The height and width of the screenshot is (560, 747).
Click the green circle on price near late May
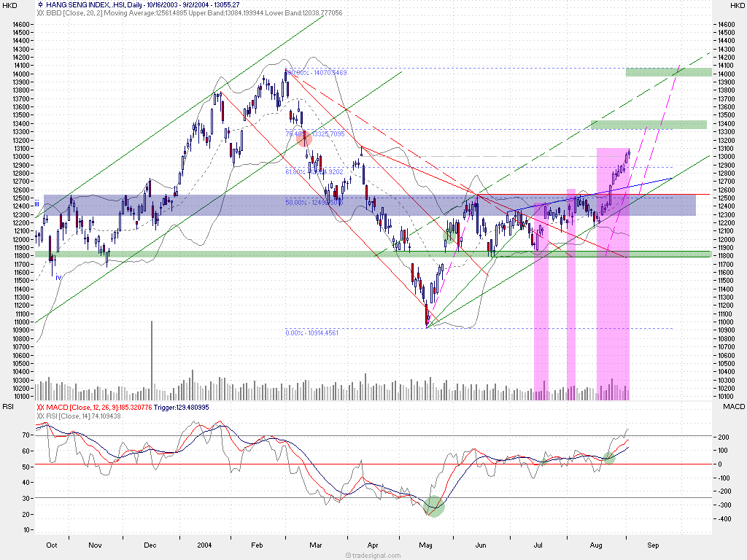pos(449,236)
